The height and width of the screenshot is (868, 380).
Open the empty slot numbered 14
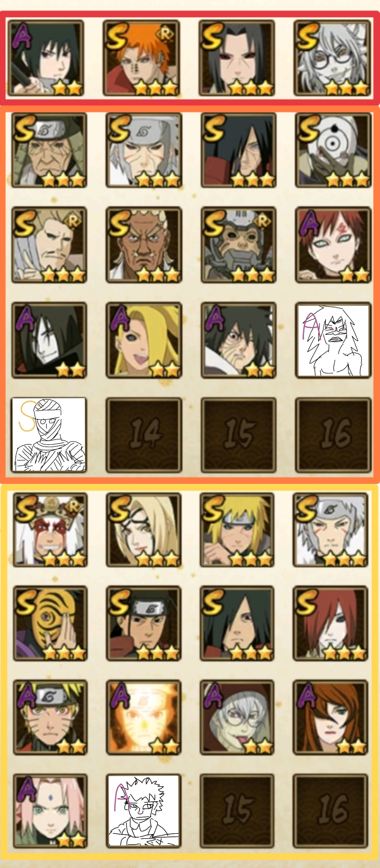coord(144,435)
